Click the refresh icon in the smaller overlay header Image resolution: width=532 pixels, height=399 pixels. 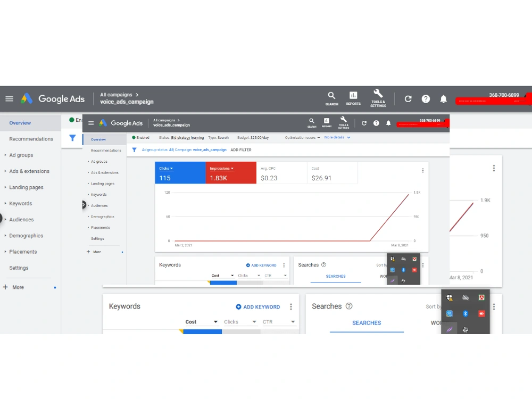(364, 123)
